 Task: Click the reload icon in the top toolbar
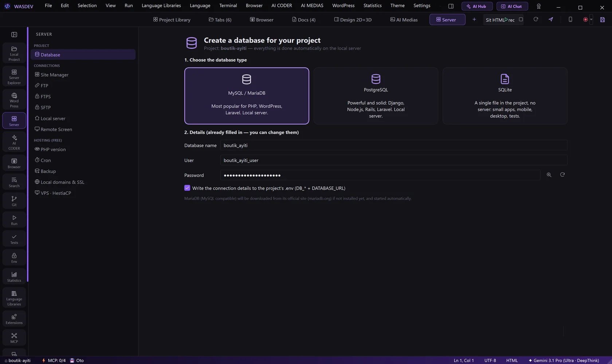pyautogui.click(x=536, y=20)
